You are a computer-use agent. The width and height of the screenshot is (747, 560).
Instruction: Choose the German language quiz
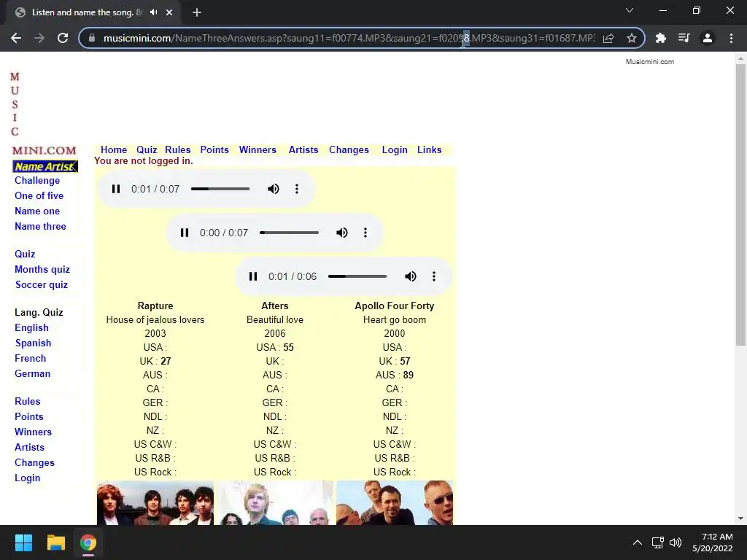(32, 374)
